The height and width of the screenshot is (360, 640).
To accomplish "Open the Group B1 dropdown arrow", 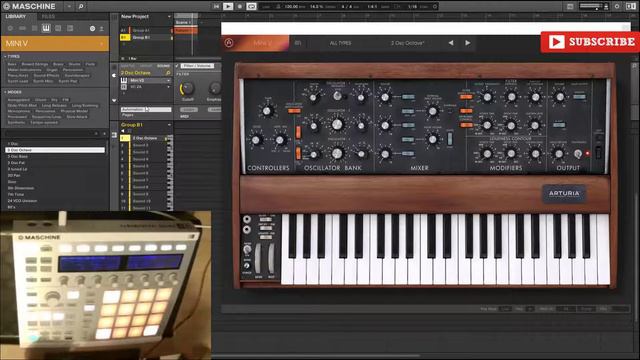I will pos(169,124).
